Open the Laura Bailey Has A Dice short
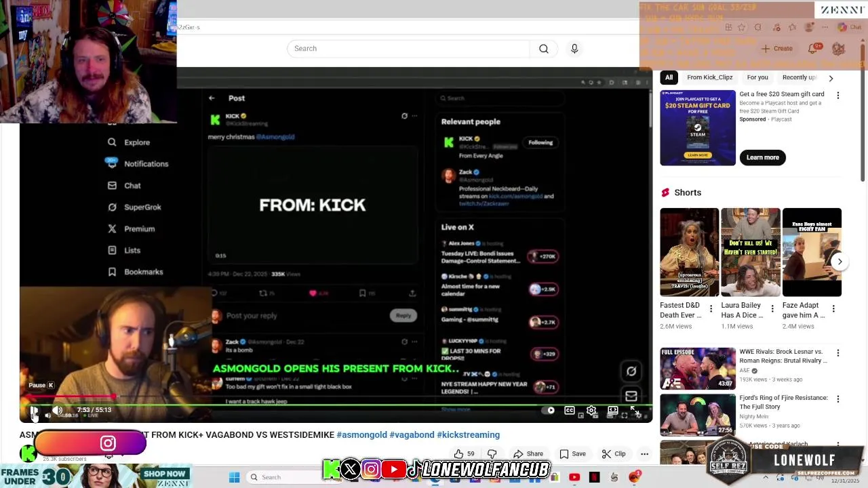 [750, 252]
